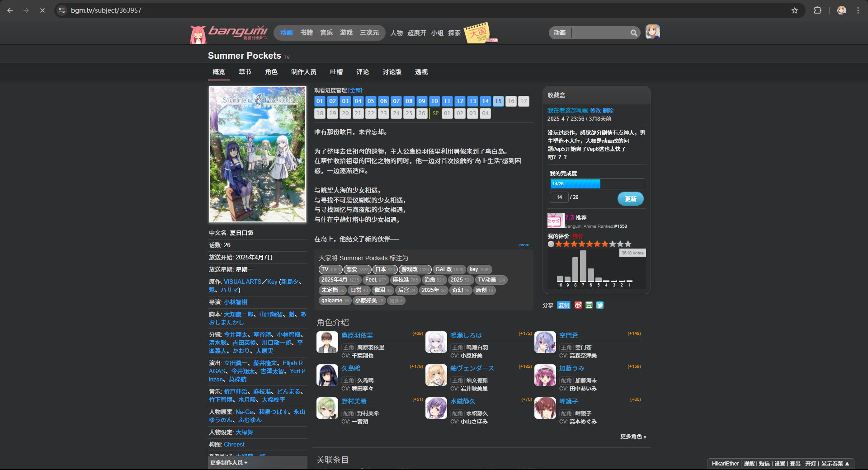Bookmark this page with the star icon
Screen dimensions: 868x470
794,10
